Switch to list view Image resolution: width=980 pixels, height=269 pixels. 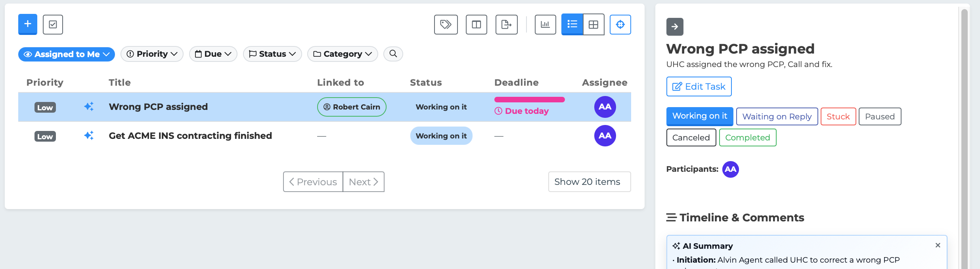[x=572, y=25]
